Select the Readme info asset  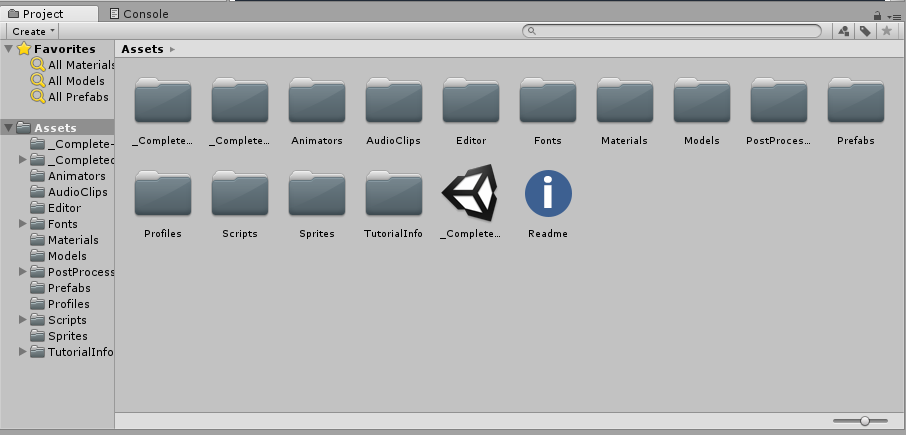tap(548, 194)
